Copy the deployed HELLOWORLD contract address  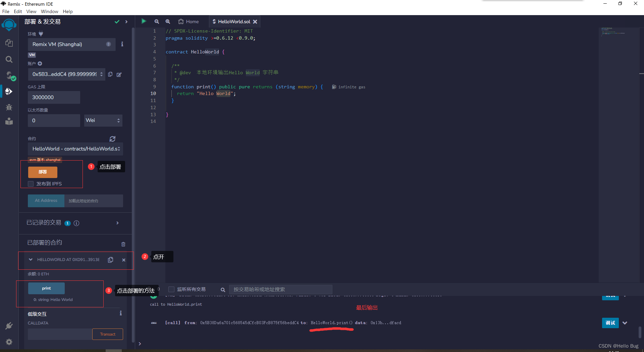click(x=110, y=260)
